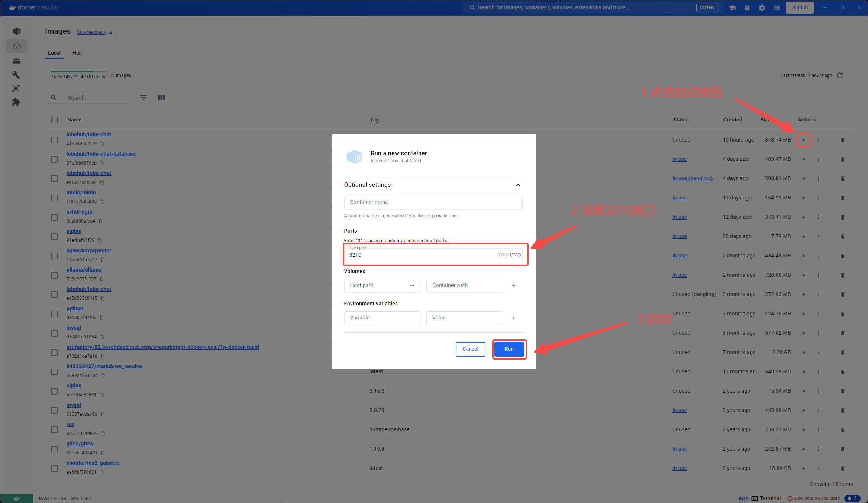Copy image ID 415a3f0bd279
The height and width of the screenshot is (503, 868).
(x=102, y=144)
